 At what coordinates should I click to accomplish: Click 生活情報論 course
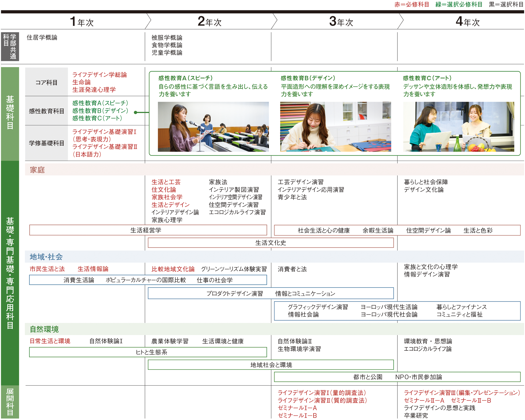(x=93, y=269)
